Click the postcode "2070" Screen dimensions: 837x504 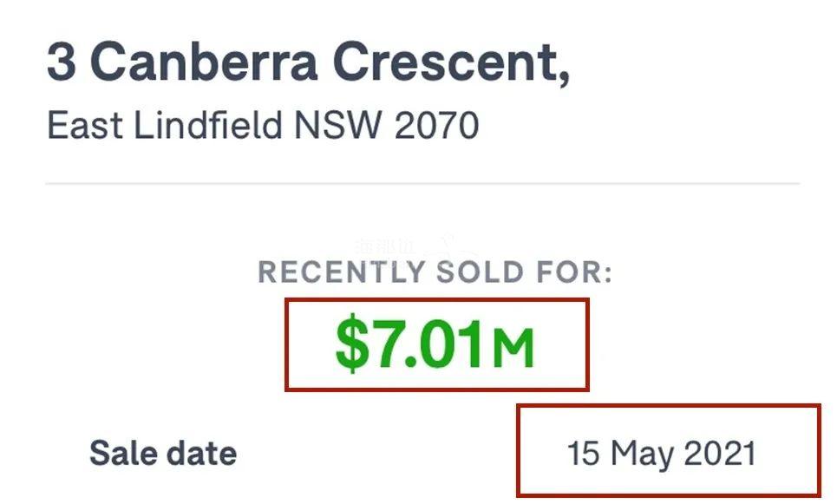[x=436, y=126]
